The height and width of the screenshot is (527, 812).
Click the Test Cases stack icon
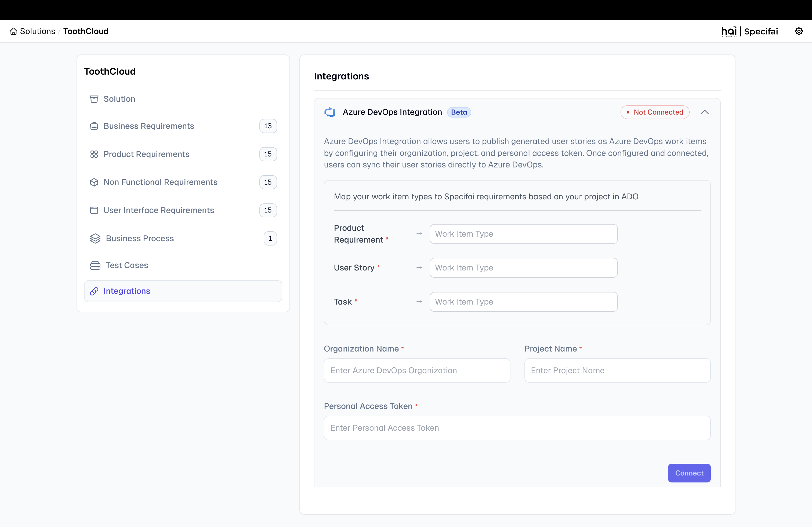95,265
